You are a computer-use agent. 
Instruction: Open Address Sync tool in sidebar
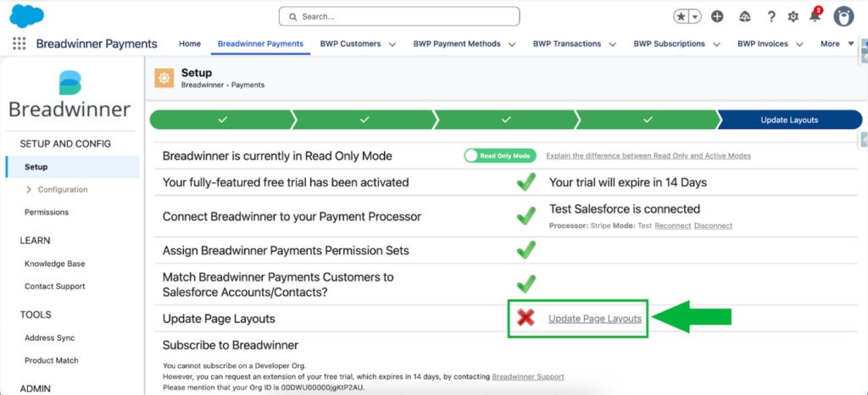pos(50,337)
